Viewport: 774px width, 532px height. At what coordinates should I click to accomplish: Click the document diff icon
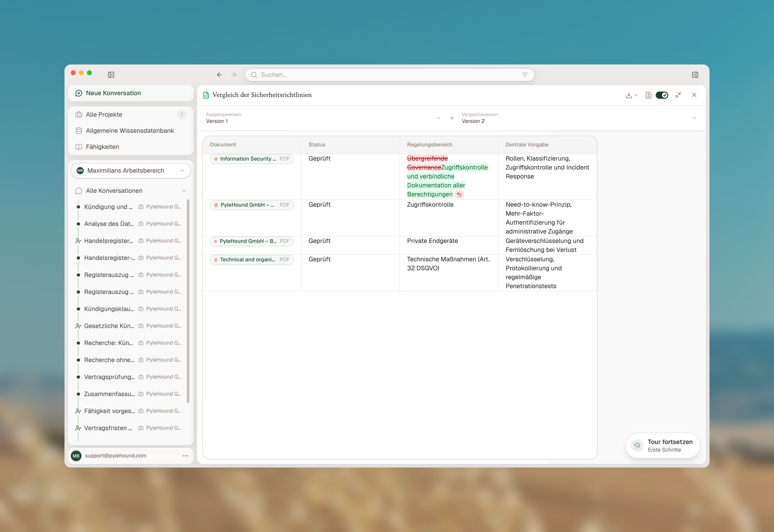pyautogui.click(x=648, y=95)
